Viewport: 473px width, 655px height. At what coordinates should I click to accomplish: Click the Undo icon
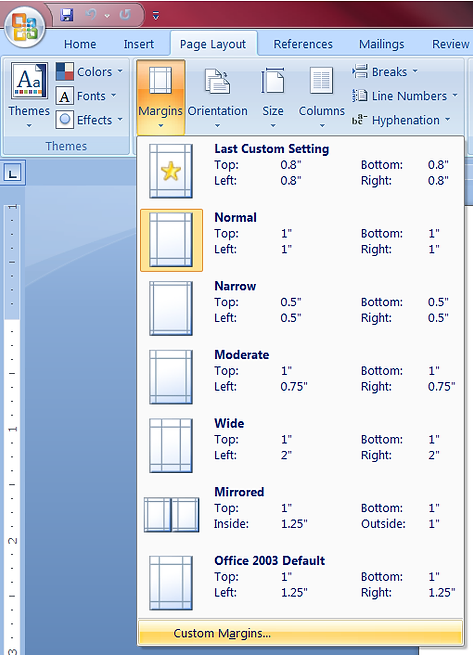point(91,15)
